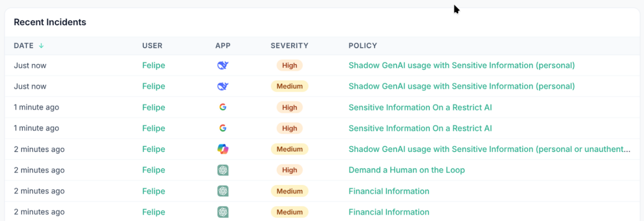Select 'Just now' in the Medium severity row
Screen dimensions: 644x221
point(30,86)
